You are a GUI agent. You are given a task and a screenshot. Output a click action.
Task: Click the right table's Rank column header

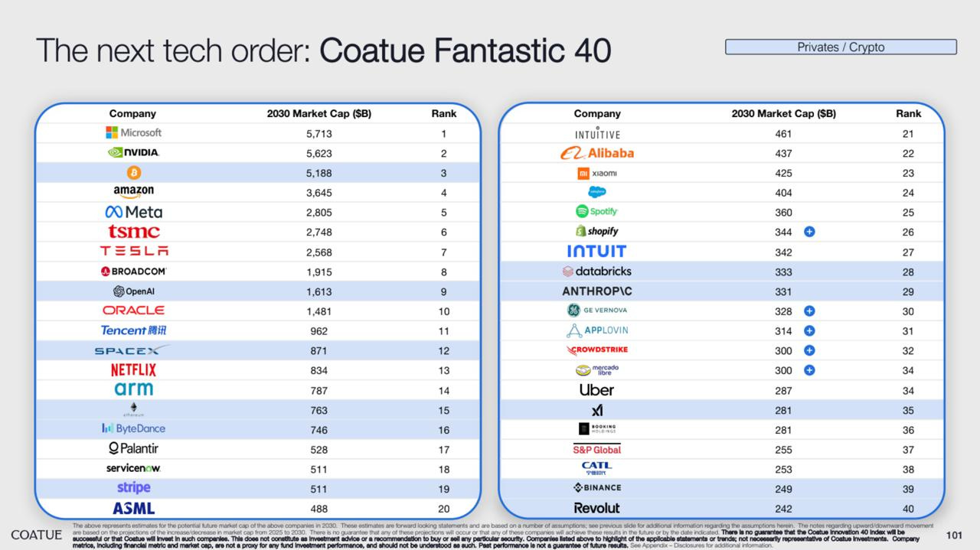pos(908,113)
